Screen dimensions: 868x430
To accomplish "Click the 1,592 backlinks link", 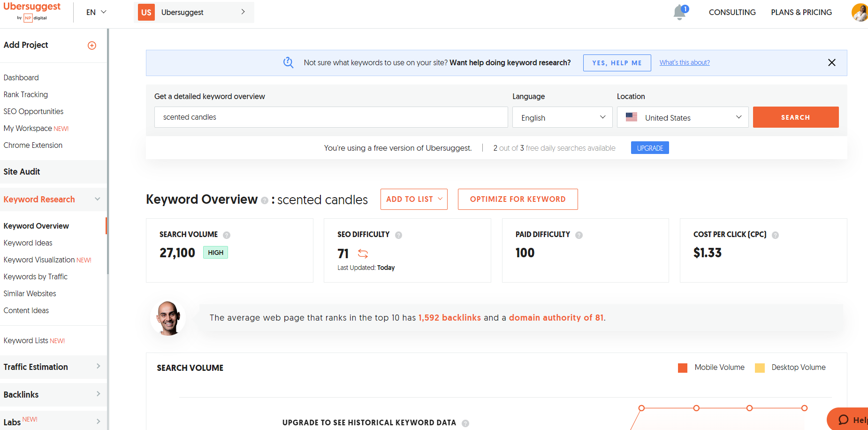I will coord(449,318).
